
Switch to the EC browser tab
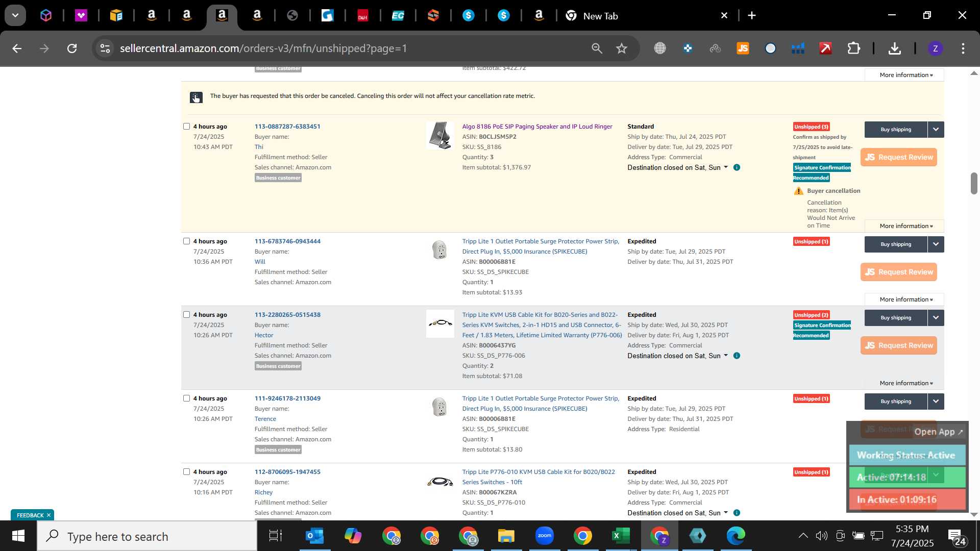[398, 16]
